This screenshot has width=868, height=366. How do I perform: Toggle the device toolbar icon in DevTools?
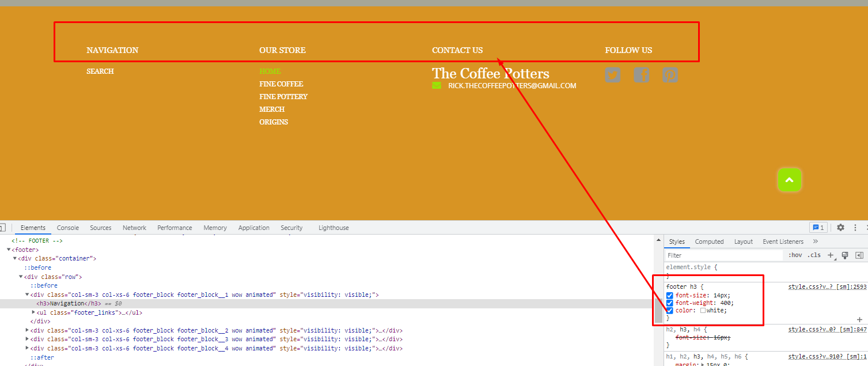[2, 228]
